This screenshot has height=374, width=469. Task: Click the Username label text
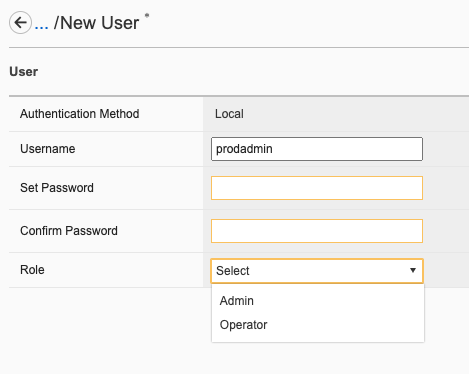48,149
